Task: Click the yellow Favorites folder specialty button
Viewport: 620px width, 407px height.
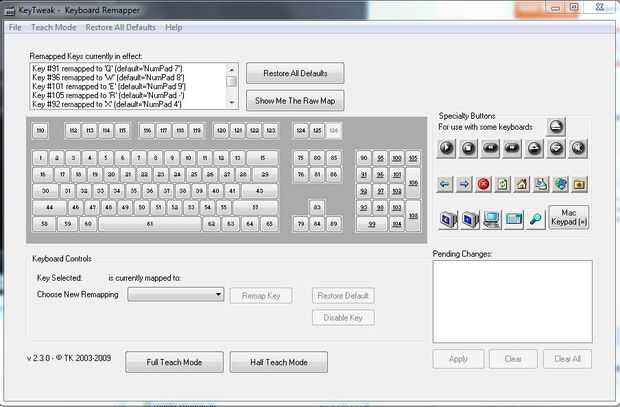Action: pos(579,184)
